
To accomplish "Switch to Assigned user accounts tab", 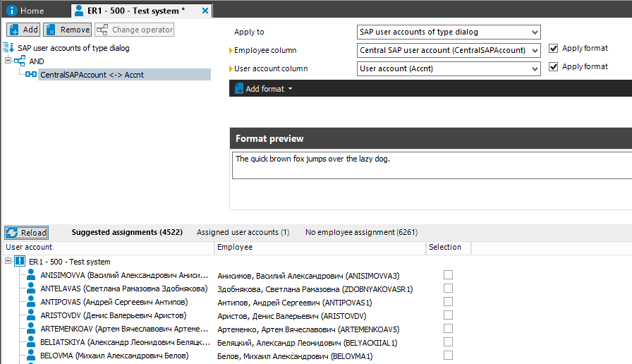I will (x=243, y=232).
